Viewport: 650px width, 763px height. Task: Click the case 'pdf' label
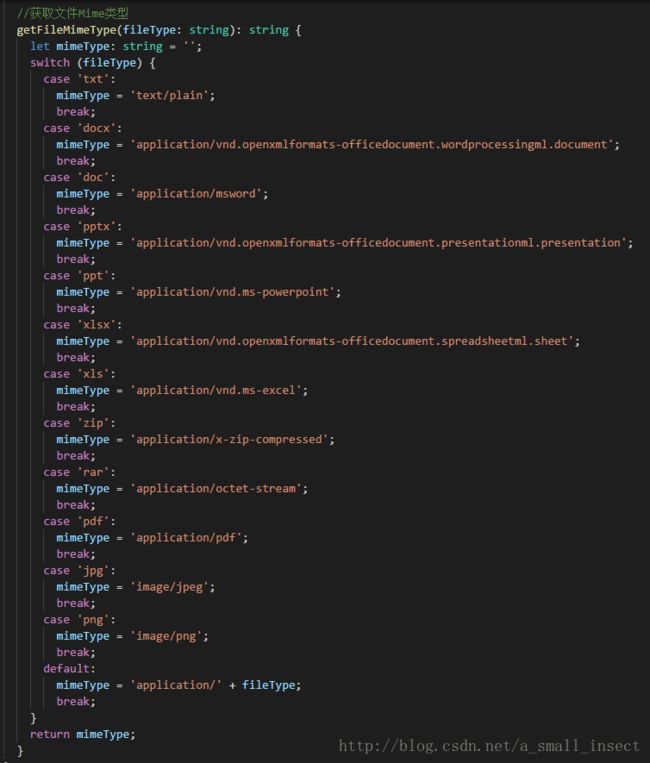point(79,521)
